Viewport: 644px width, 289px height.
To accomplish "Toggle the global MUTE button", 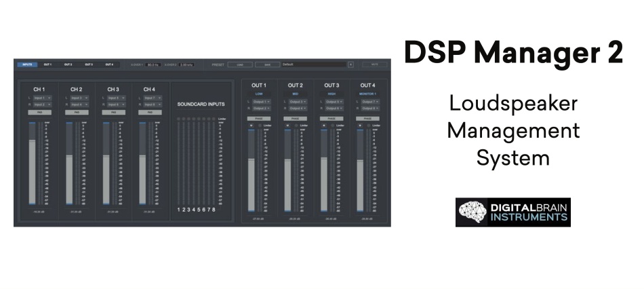I will (x=375, y=64).
